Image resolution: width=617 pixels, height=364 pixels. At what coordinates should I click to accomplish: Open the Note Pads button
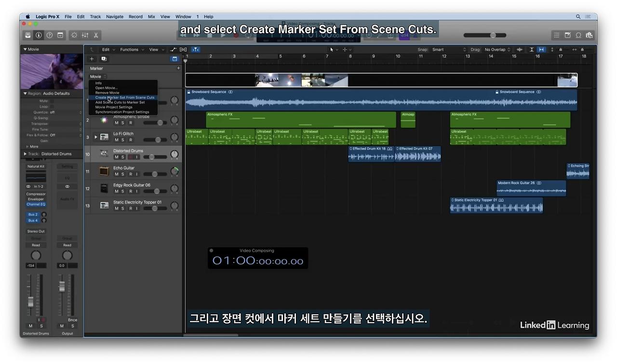(567, 35)
